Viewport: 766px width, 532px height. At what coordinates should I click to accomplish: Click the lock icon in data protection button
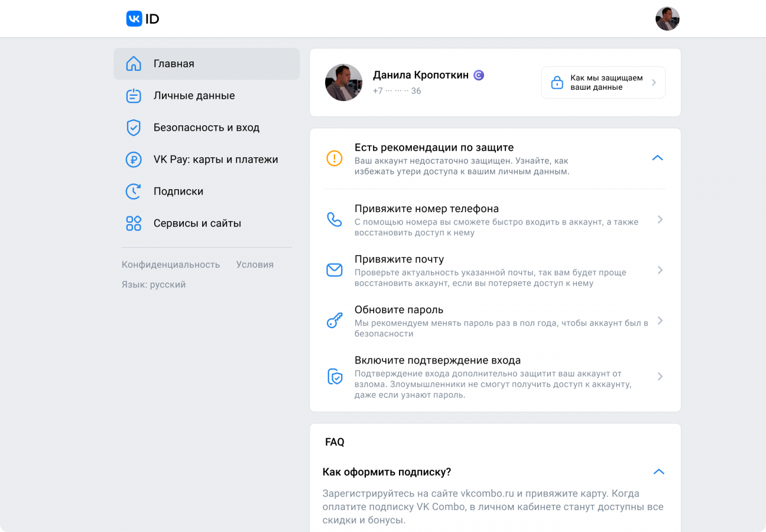[x=557, y=83]
